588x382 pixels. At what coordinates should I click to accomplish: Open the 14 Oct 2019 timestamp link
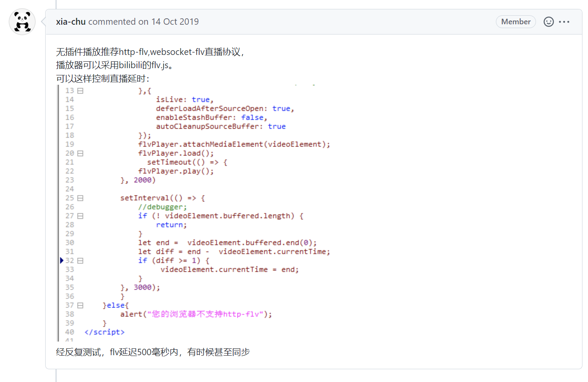[x=175, y=22]
